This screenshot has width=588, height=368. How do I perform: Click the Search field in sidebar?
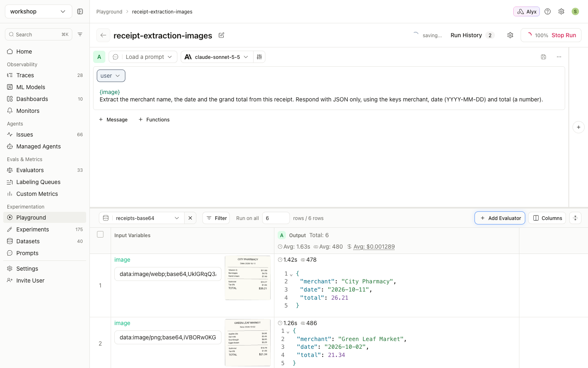point(38,34)
